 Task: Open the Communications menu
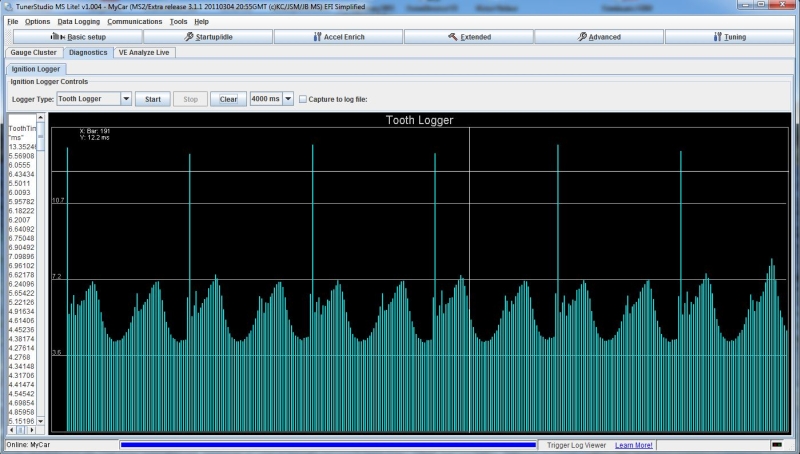(x=135, y=21)
